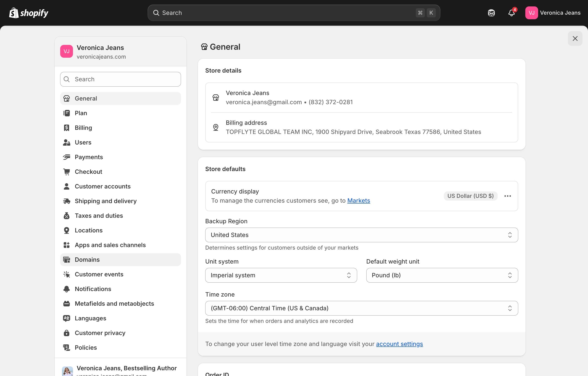
Task: Click the settings sidebar Search field
Action: pyautogui.click(x=120, y=79)
